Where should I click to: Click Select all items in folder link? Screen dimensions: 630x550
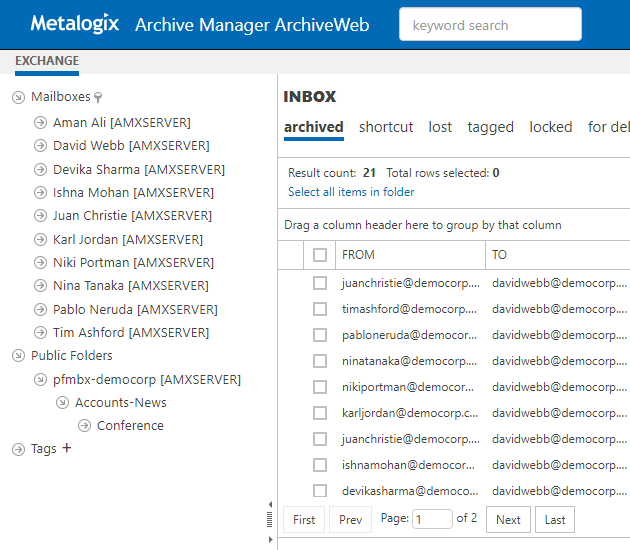click(x=351, y=192)
